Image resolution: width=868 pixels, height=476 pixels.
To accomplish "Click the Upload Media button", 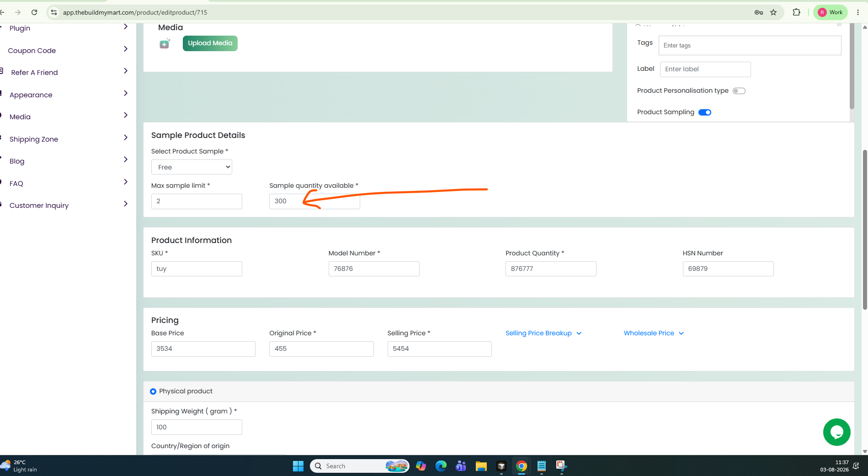I will 210,43.
